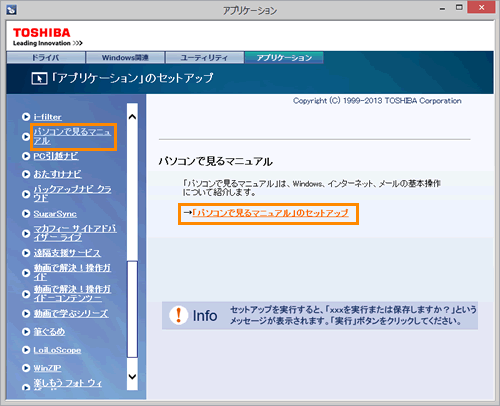Image resolution: width=500 pixels, height=406 pixels.
Task: Click the Info label in the notice box
Action: pos(205,316)
